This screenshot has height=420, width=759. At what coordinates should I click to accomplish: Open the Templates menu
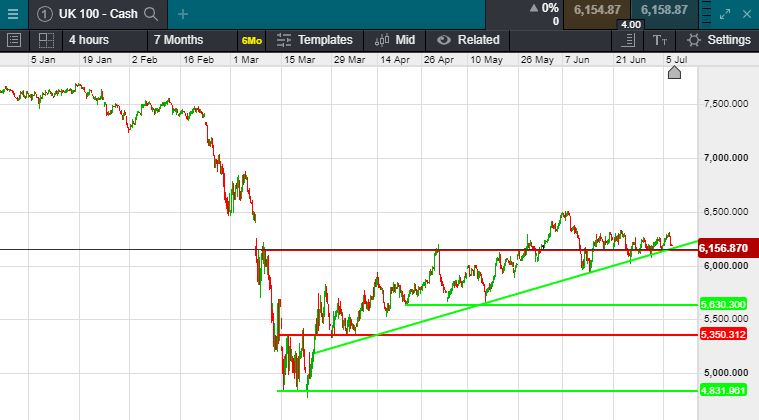pos(314,40)
